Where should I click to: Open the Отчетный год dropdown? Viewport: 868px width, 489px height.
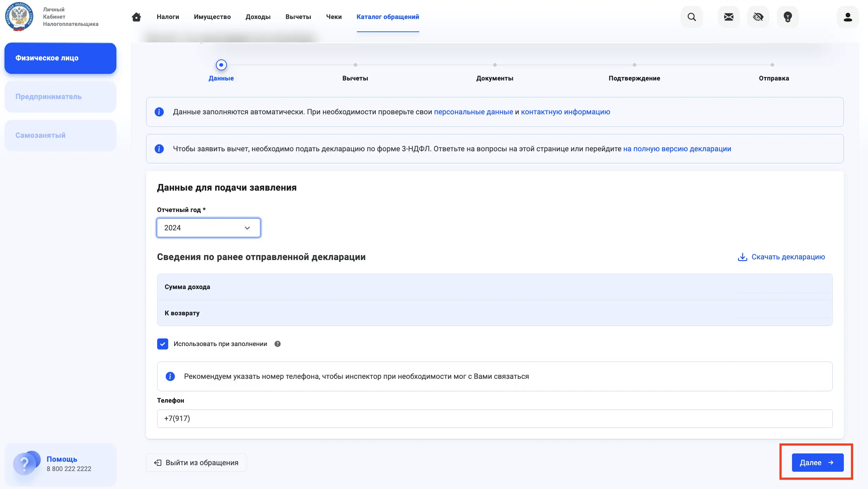click(x=208, y=228)
